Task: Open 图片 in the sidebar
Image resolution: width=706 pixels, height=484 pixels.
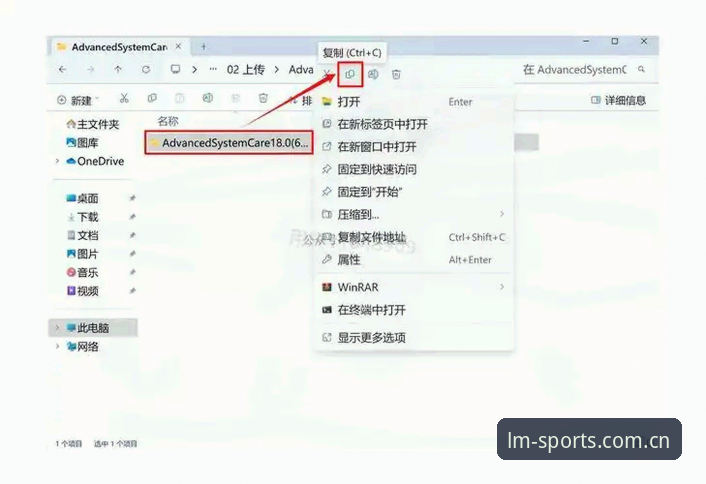Action: coord(82,253)
